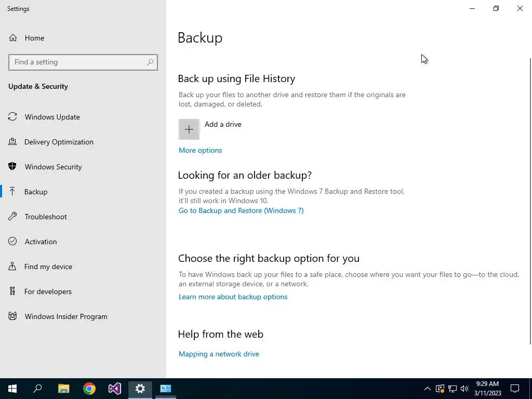This screenshot has height=399, width=532.
Task: Click the clock showing 9:29 AM
Action: (487, 384)
